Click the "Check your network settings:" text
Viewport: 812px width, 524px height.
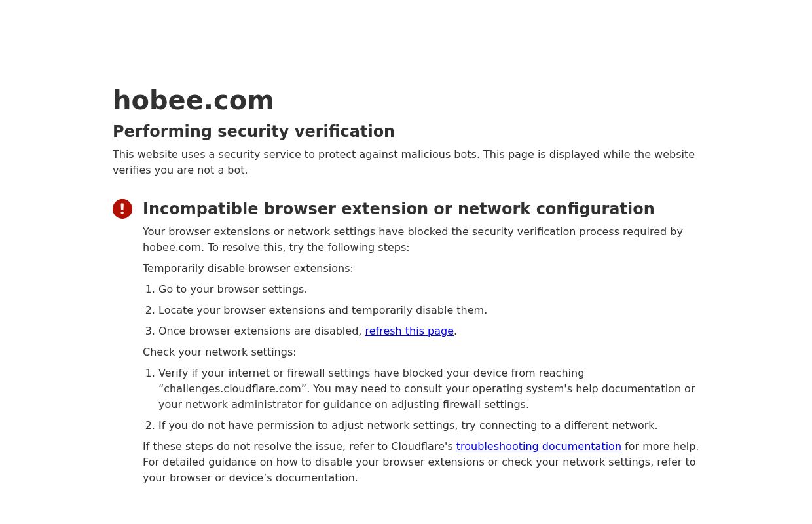point(219,352)
